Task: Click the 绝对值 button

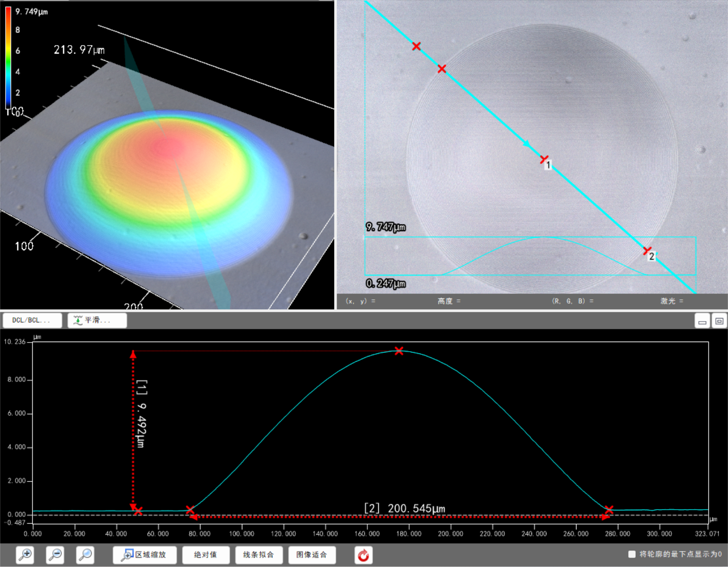Action: click(x=205, y=555)
